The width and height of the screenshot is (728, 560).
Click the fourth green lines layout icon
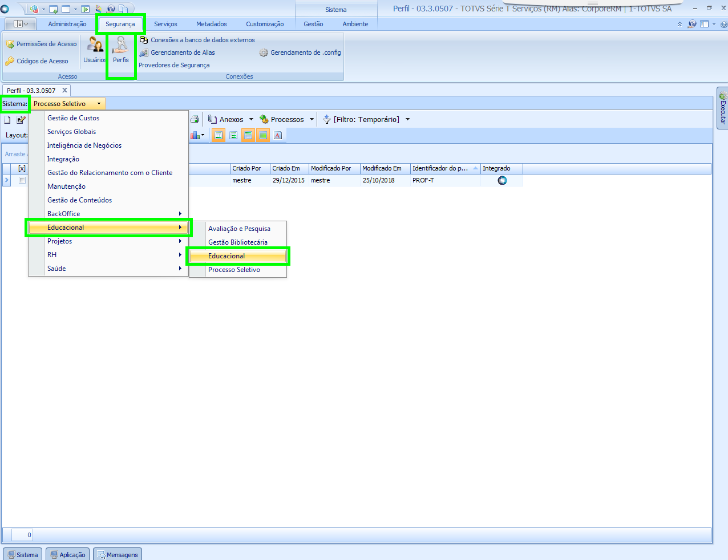262,135
